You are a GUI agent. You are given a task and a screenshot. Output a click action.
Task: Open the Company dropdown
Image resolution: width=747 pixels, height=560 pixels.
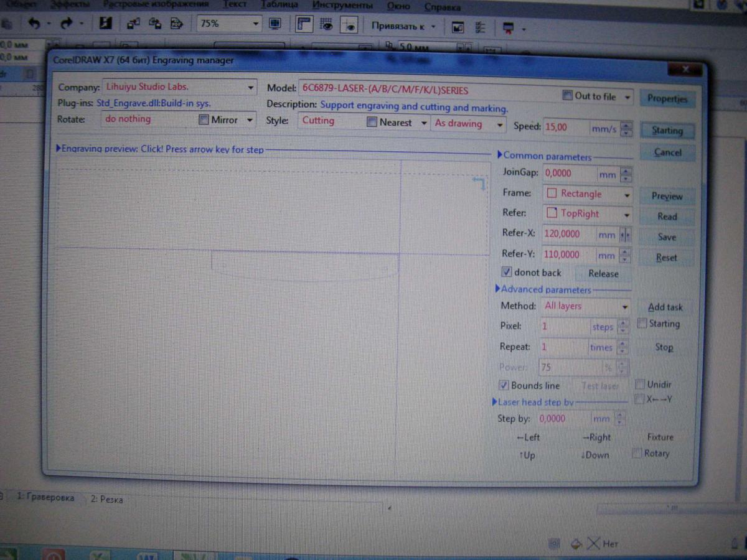click(251, 88)
